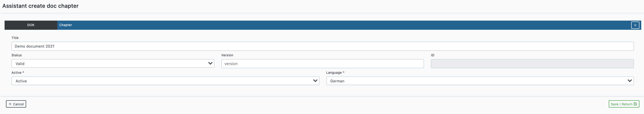Click the Language dropdown chevron arrow
This screenshot has height=114, width=644.
(630, 81)
